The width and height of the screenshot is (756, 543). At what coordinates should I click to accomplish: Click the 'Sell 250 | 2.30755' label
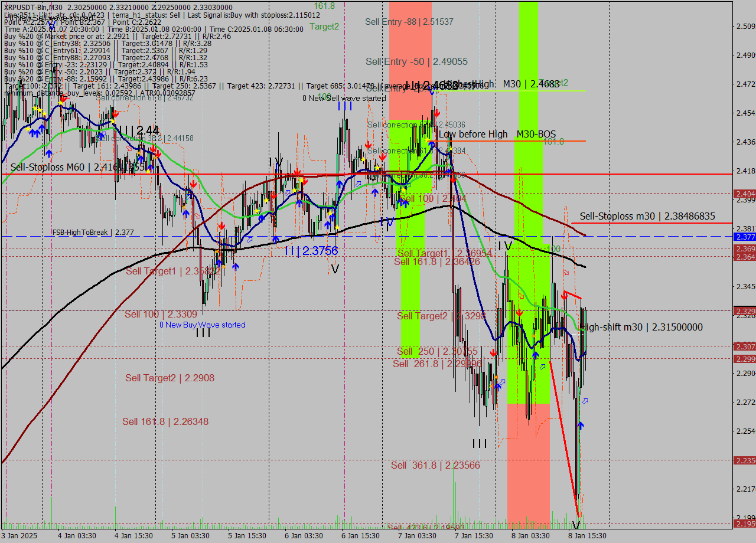[x=437, y=352]
